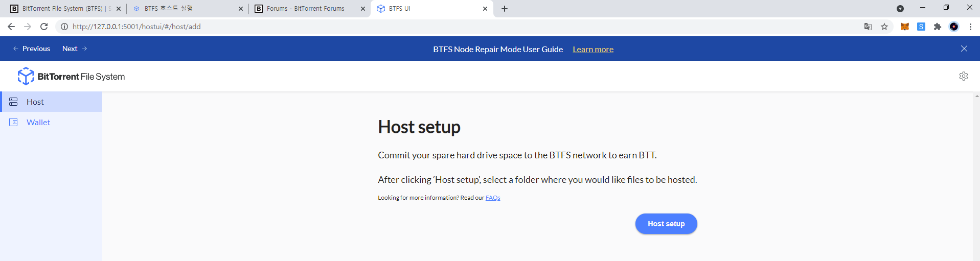
Task: Open the settings gear icon
Action: coord(964,76)
